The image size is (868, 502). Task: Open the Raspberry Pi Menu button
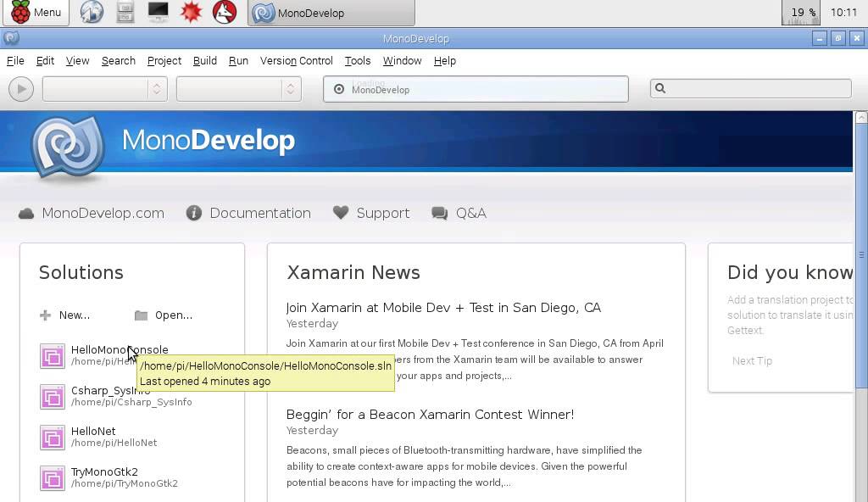click(x=36, y=12)
